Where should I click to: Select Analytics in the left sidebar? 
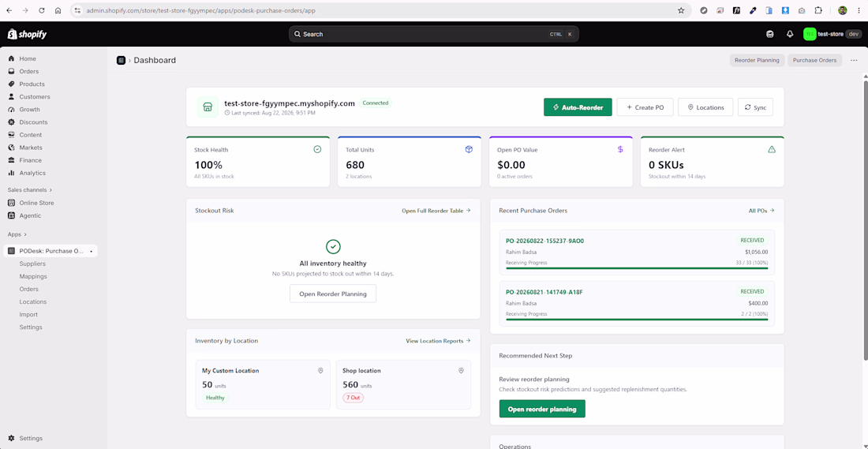point(32,173)
